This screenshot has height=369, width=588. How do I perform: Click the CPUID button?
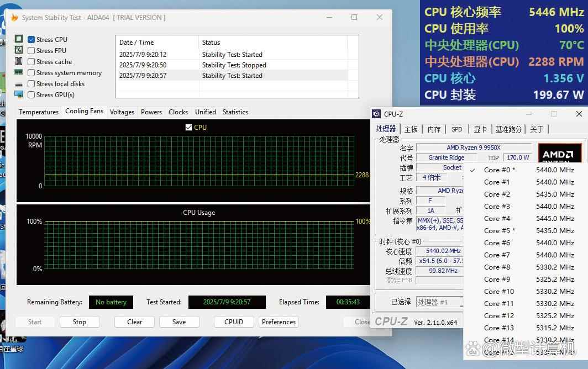[x=234, y=322]
